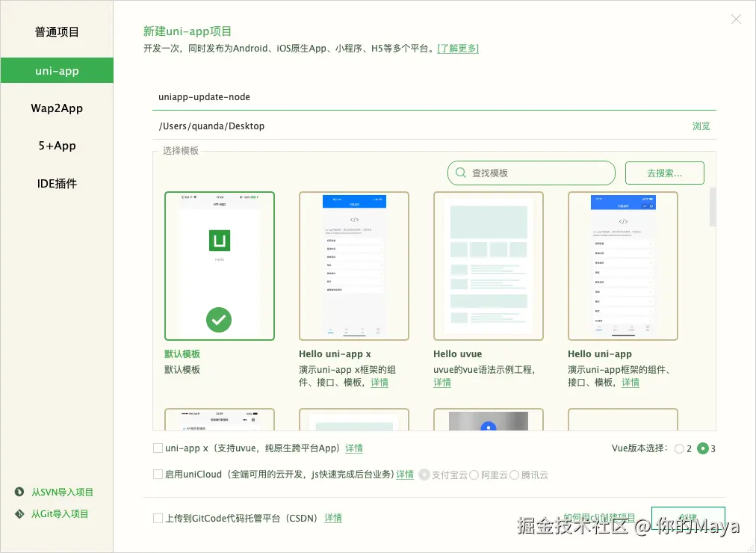Open 详情 link under Hello uvue

(442, 383)
